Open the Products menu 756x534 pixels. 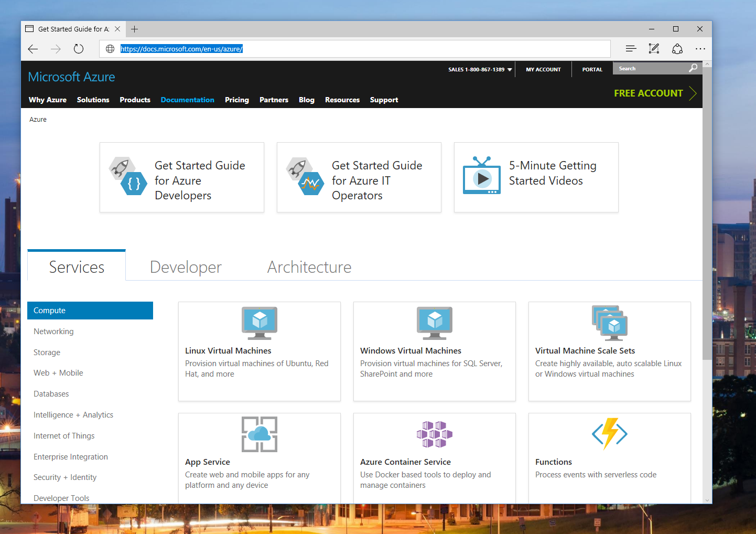coord(135,100)
